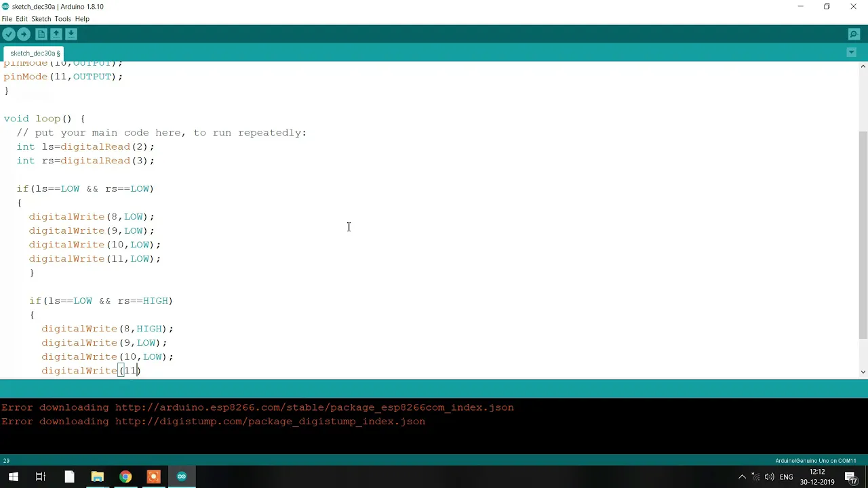Click 'pinMode(11,OUTPUT);' line

63,77
